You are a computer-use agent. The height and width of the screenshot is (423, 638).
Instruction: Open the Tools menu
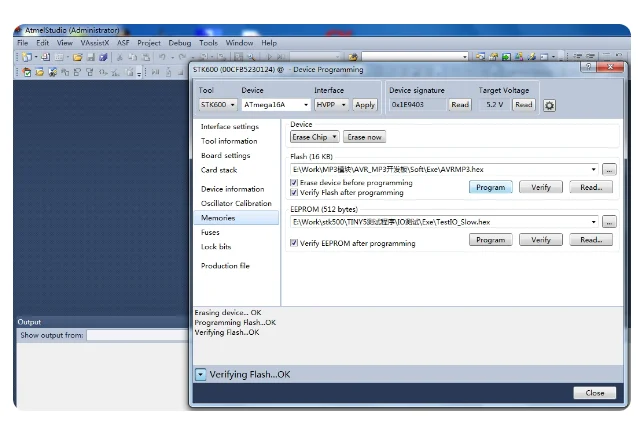(208, 43)
